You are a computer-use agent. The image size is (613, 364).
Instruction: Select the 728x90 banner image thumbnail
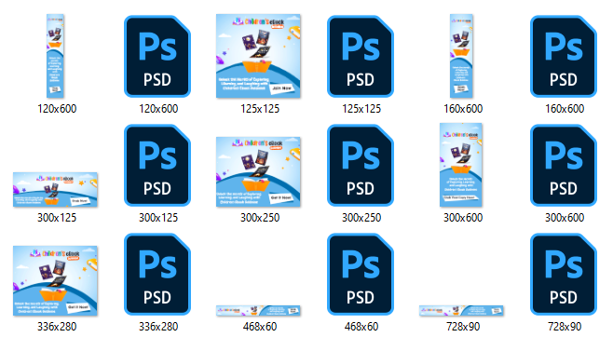[x=461, y=311]
